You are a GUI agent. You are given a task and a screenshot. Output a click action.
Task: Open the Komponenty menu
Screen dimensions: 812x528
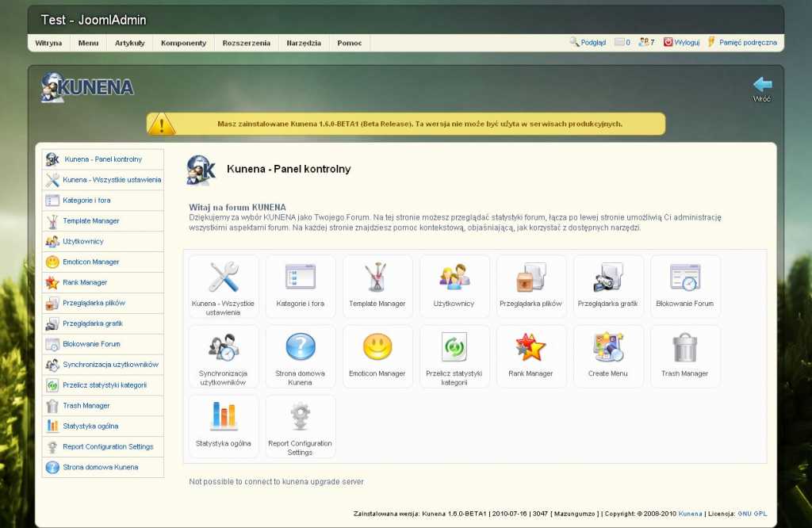tap(183, 43)
